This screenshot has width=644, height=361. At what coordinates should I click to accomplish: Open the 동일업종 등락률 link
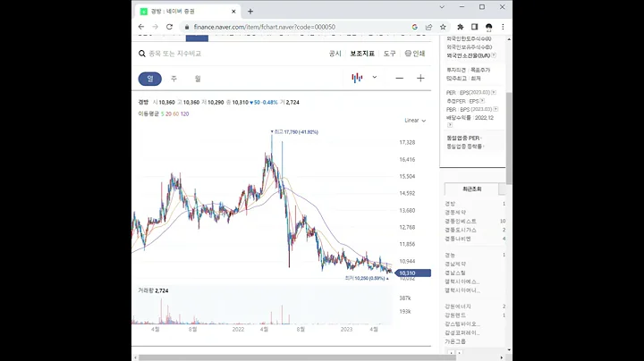465,146
